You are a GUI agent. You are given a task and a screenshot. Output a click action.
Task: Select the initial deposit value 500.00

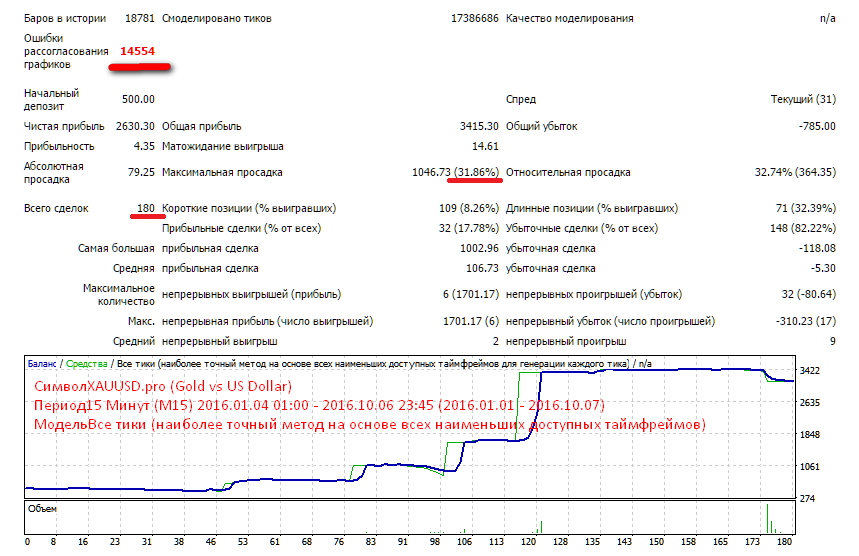(138, 99)
